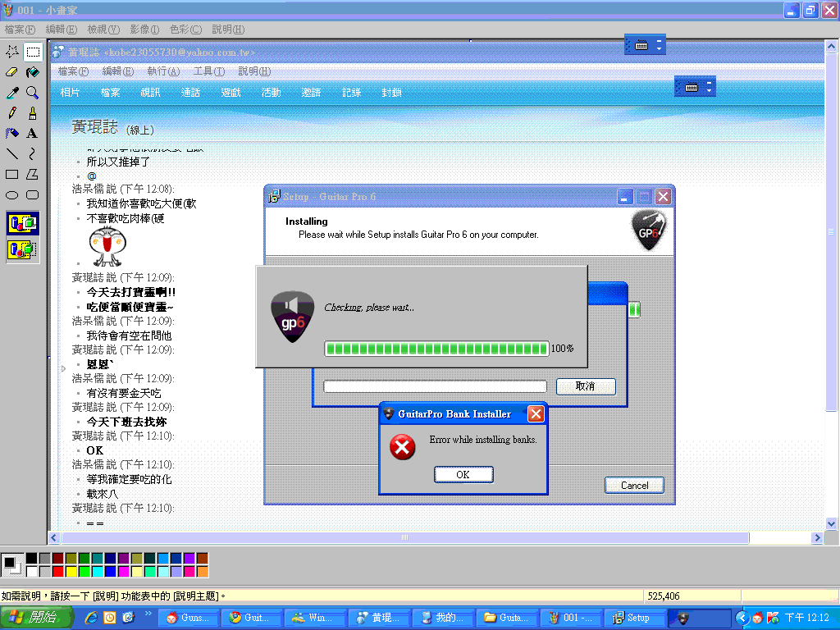840x630 pixels.
Task: Choose the orange color swatch
Action: pos(202,572)
